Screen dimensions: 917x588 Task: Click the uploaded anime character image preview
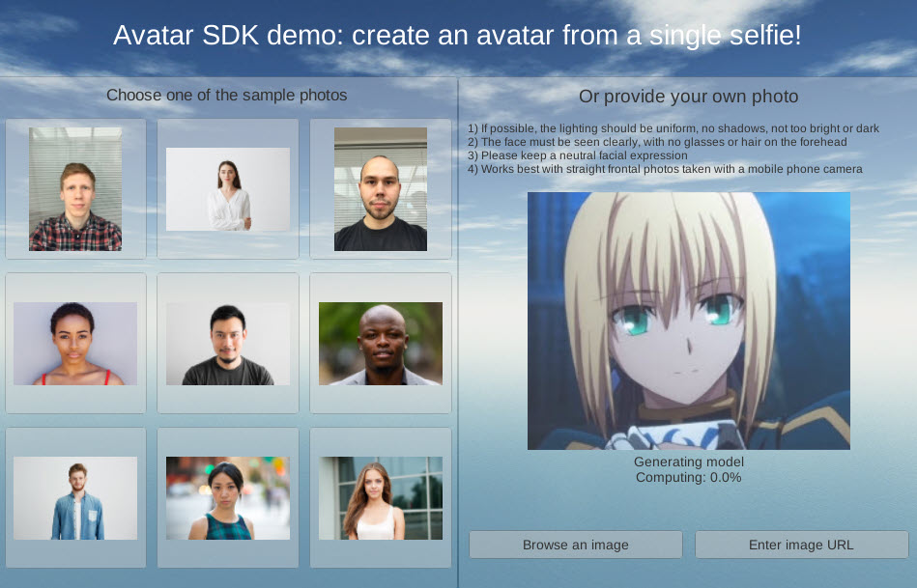[688, 321]
